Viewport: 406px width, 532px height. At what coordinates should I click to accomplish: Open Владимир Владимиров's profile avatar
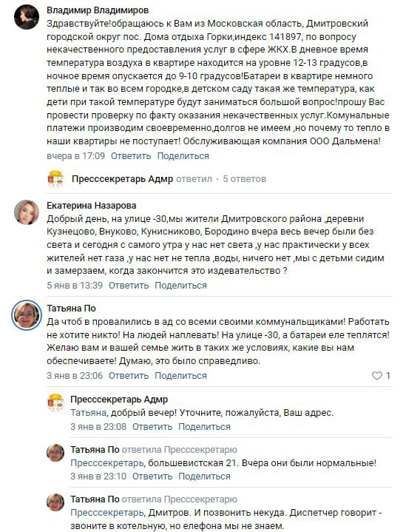pyautogui.click(x=27, y=17)
